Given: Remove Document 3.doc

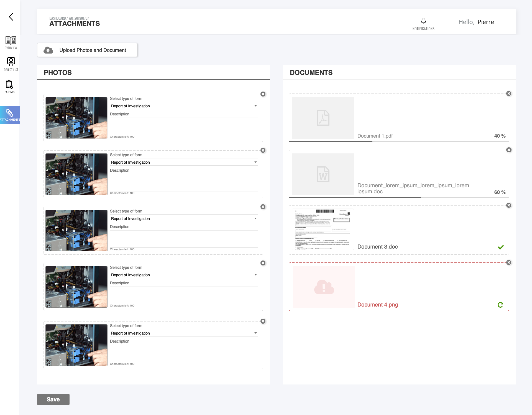Looking at the screenshot, I should pos(509,205).
